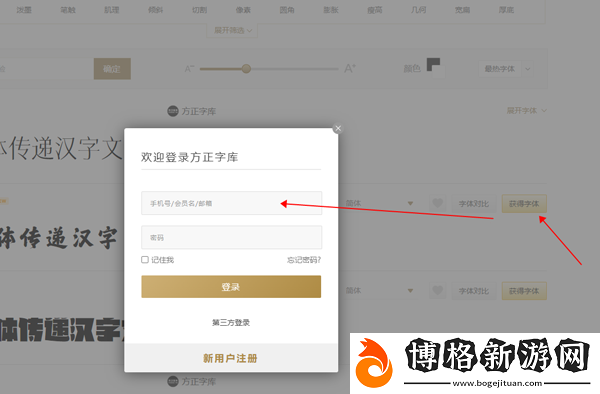Open the first font's 简体 dropdown

coord(379,203)
